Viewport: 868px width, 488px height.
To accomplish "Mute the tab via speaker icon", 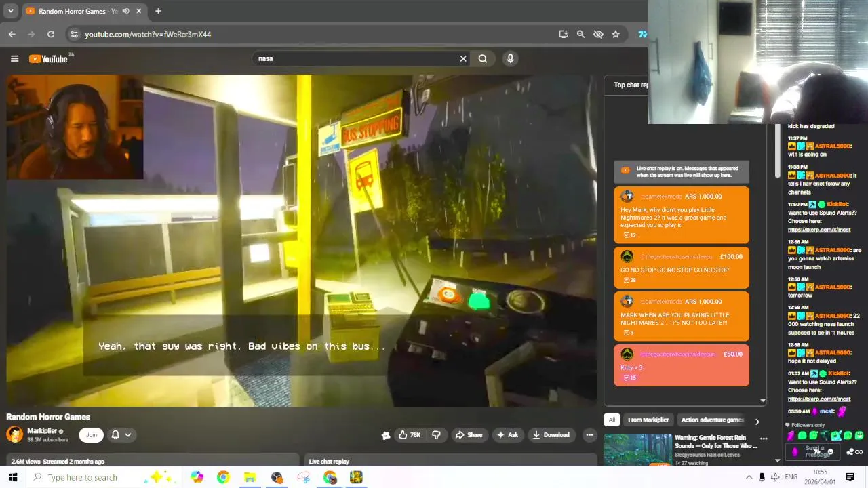I will (x=125, y=11).
